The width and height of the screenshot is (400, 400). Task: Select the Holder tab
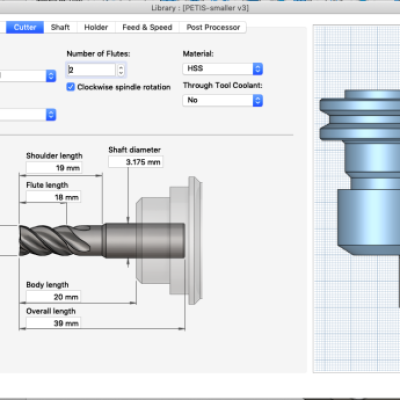96,27
